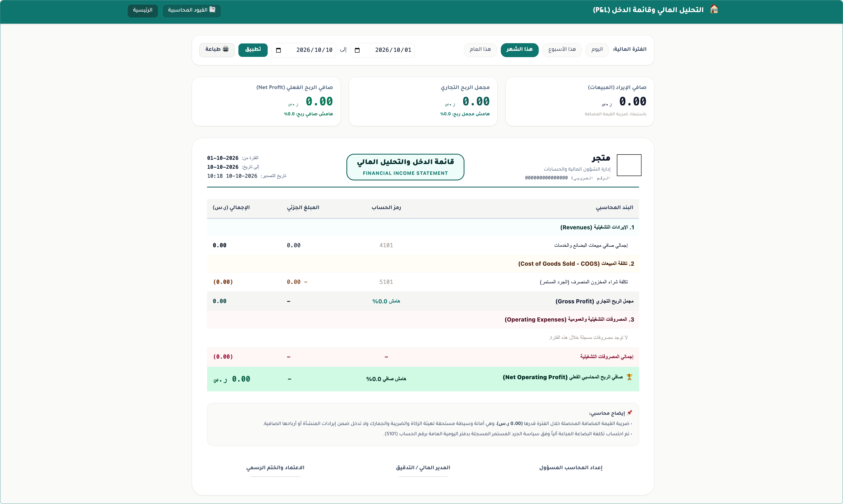Select اليوم period filter
This screenshot has width=843, height=504.
[597, 50]
